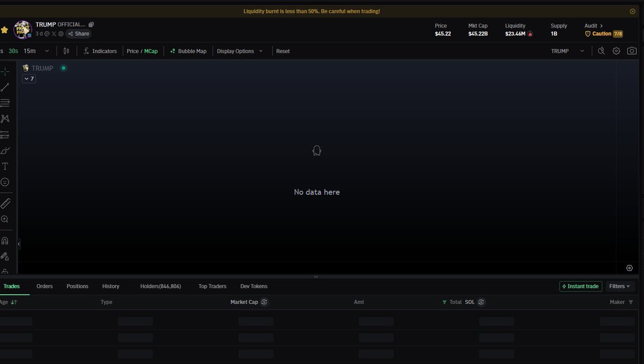Toggle the Market Cap column swap icon
Image resolution: width=644 pixels, height=364 pixels.
[x=264, y=302]
